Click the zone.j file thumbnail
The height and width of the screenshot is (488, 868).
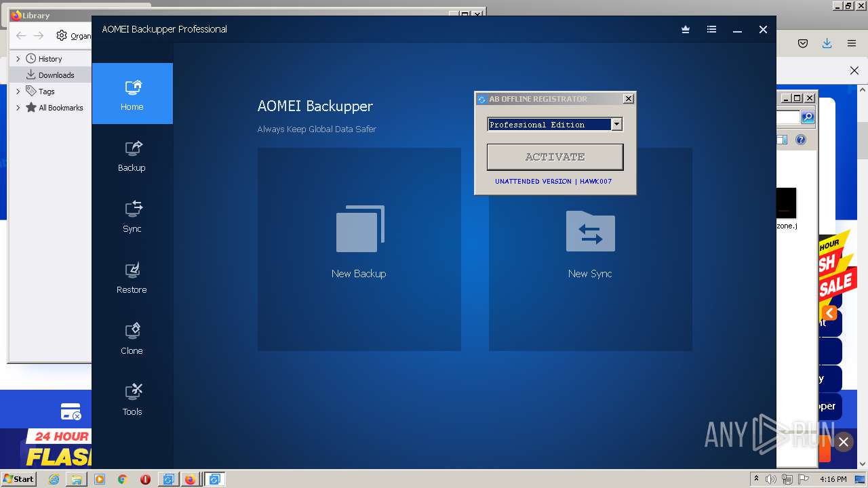pos(787,203)
